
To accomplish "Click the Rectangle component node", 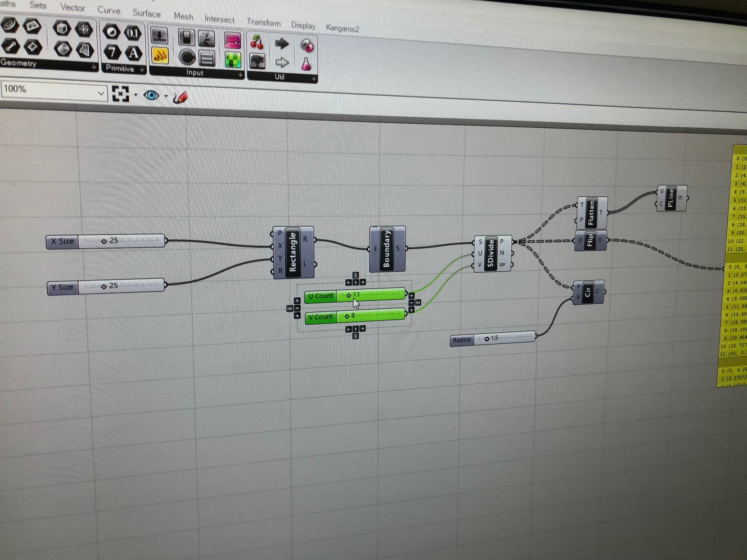I will tap(293, 252).
